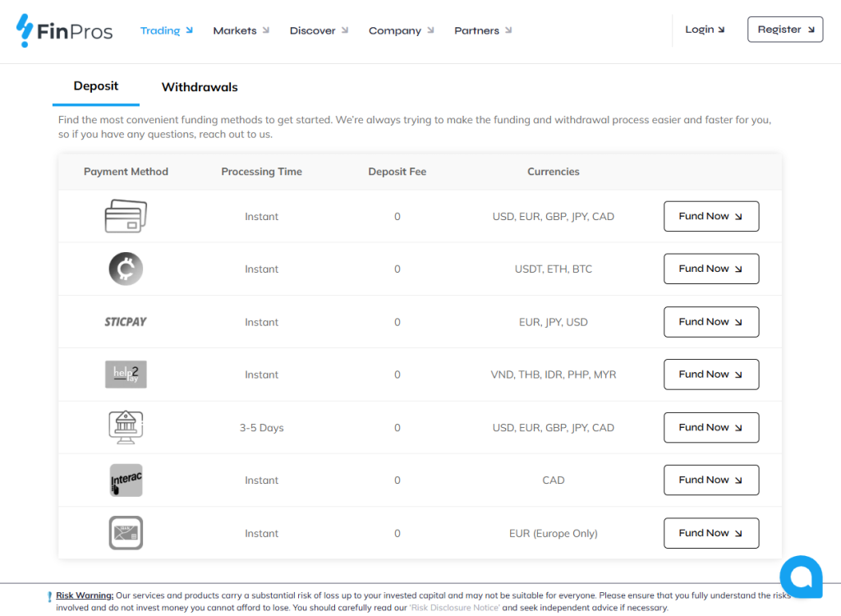
Task: Open the Partners dropdown menu
Action: pyautogui.click(x=483, y=30)
